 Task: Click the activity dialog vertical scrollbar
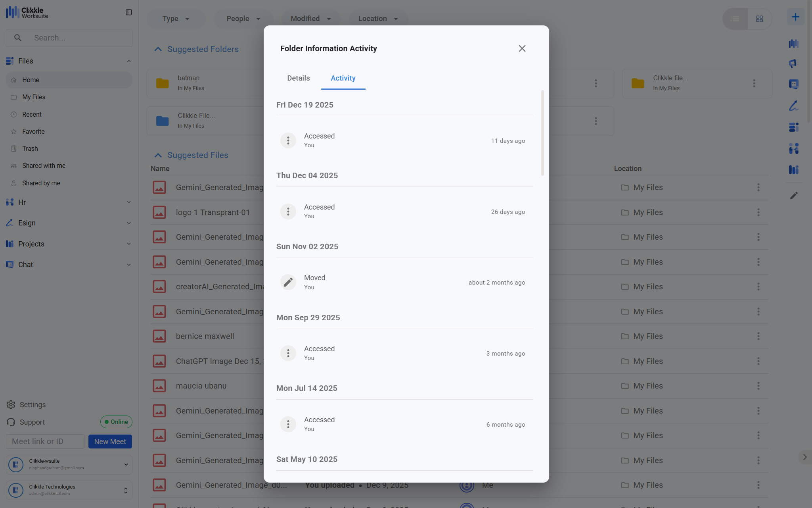pyautogui.click(x=542, y=133)
